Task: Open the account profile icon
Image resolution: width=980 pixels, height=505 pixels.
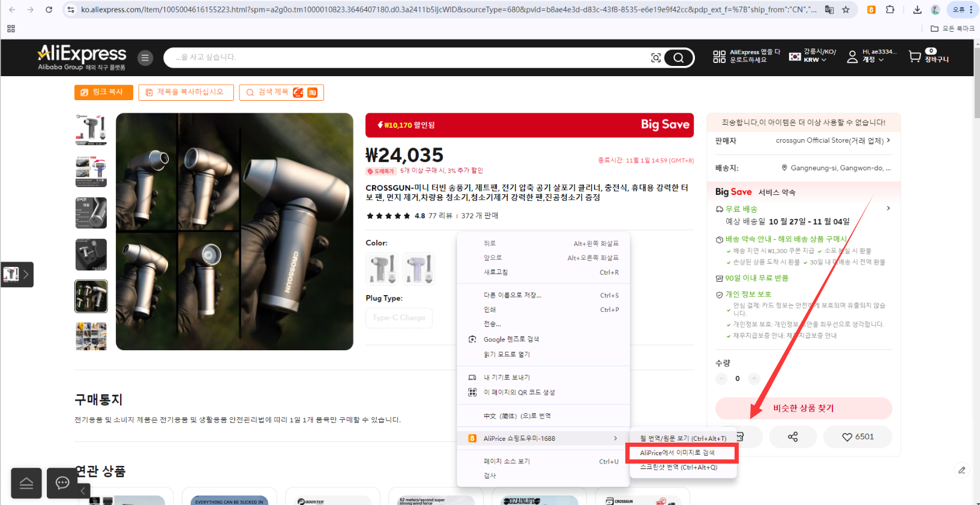Action: point(852,56)
